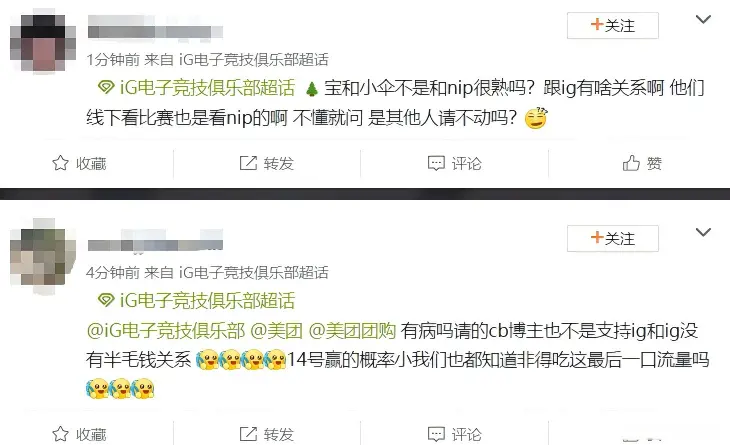Click the 转发 share icon on first post
Viewport: 730px width, 445px height.
(x=248, y=163)
